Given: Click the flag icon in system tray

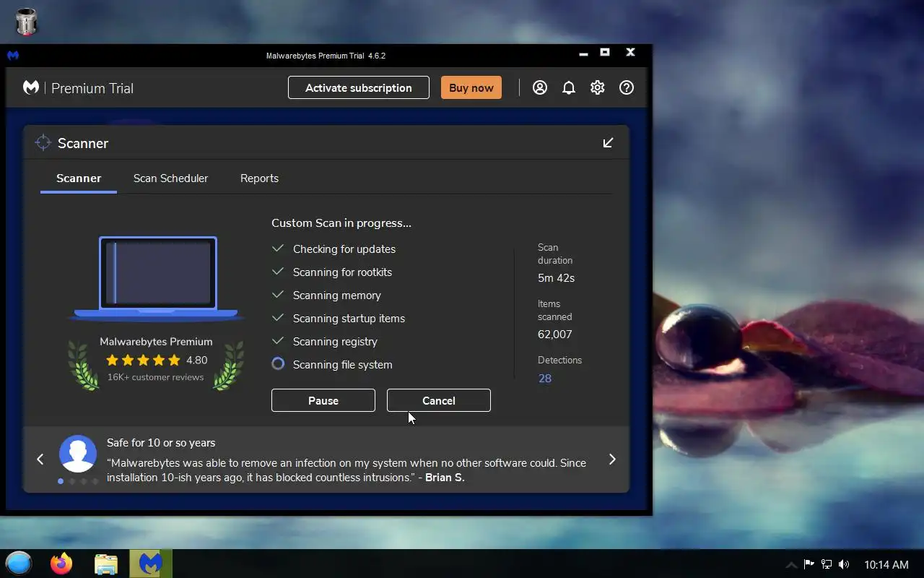Looking at the screenshot, I should click(808, 564).
